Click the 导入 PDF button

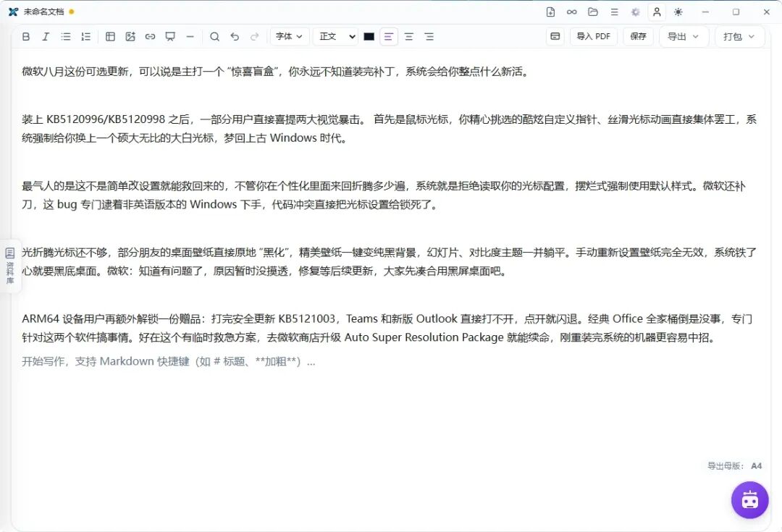[594, 36]
